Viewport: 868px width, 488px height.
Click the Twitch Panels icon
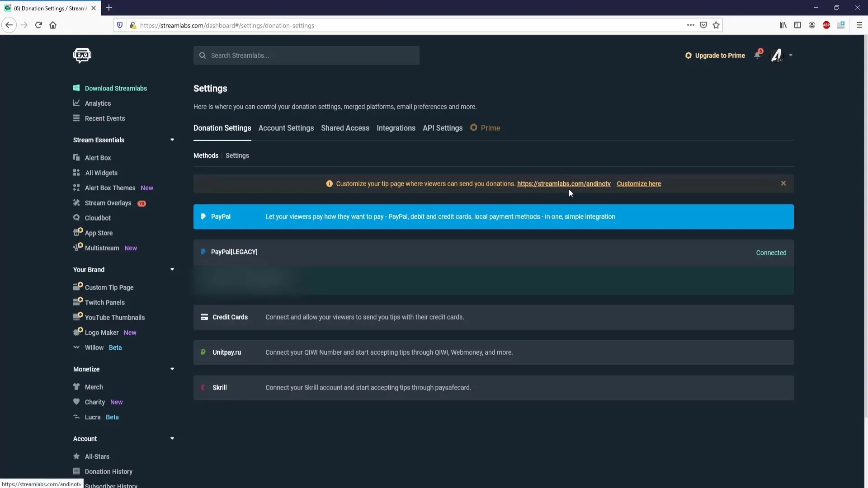pyautogui.click(x=78, y=301)
